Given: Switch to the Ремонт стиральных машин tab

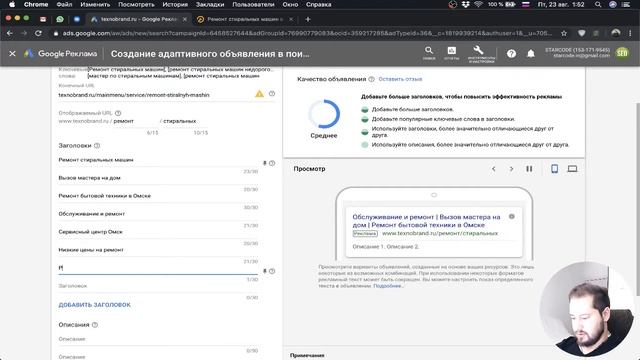Looking at the screenshot, I should (x=245, y=19).
